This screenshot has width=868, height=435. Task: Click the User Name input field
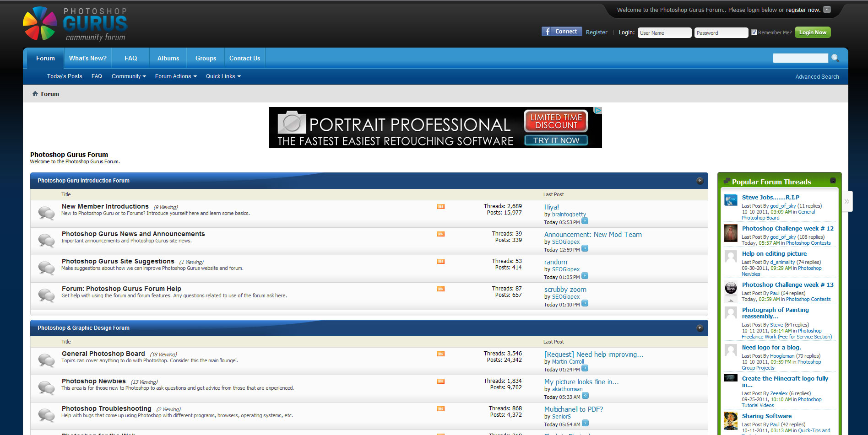pos(664,32)
